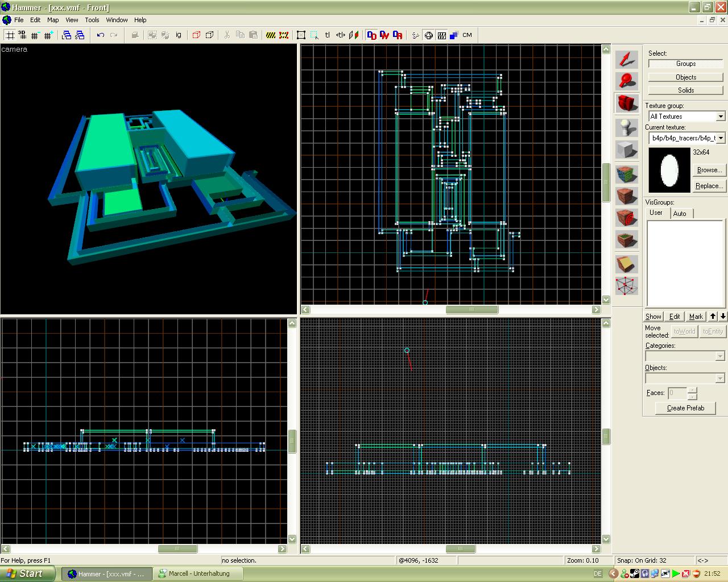Image resolution: width=728 pixels, height=582 pixels.
Task: Select the Camera tool
Action: click(x=627, y=103)
